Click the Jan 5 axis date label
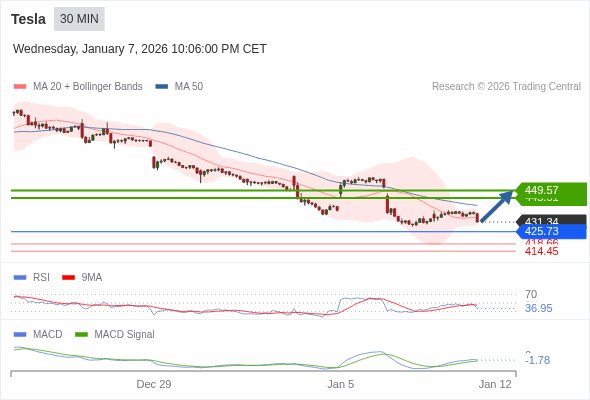Viewport: 590px width, 400px height. [341, 384]
